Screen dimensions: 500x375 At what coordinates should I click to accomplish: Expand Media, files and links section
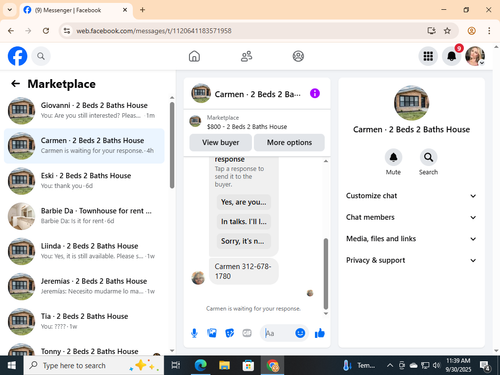click(x=411, y=239)
